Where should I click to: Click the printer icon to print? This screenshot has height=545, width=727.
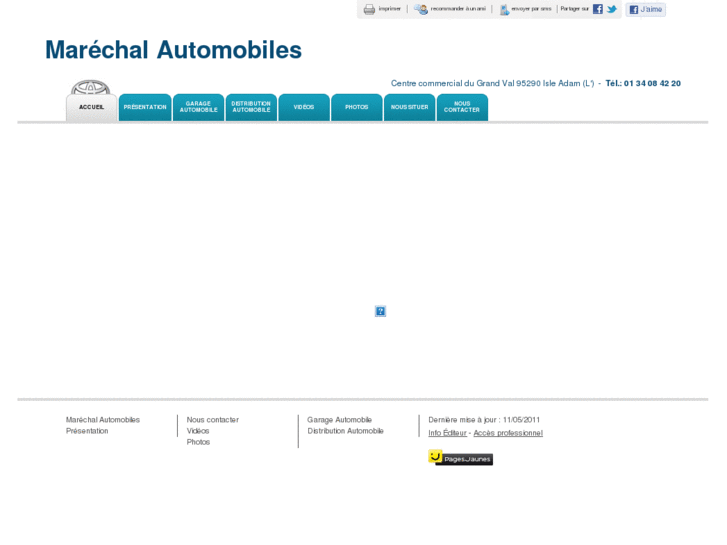(369, 9)
